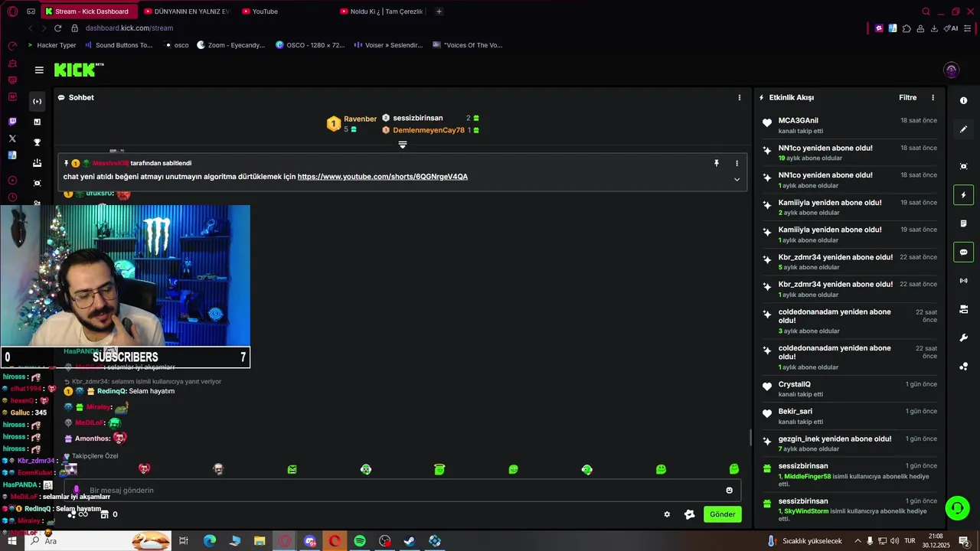Click the user avatar in Kick header
Image resolution: width=980 pixels, height=551 pixels.
951,70
